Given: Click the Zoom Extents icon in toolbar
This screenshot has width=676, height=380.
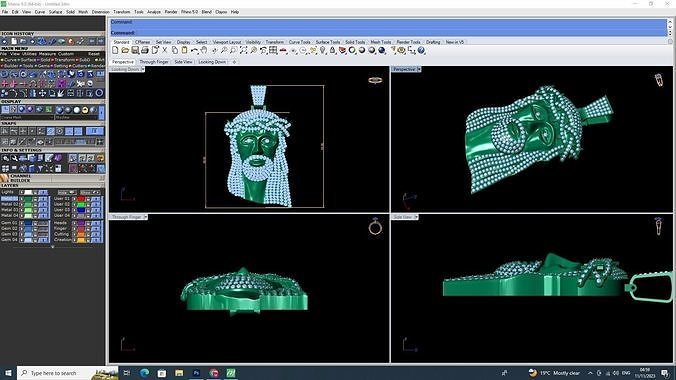Looking at the screenshot, I should (244, 50).
